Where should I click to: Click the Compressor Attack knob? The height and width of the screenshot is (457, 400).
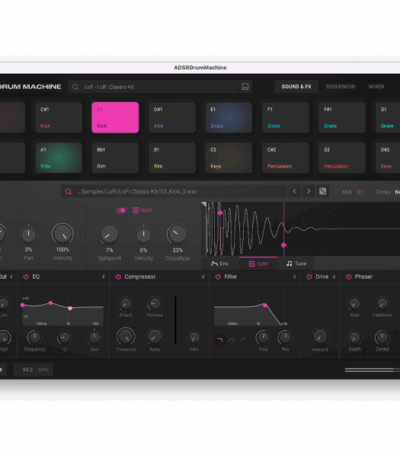pos(126,304)
